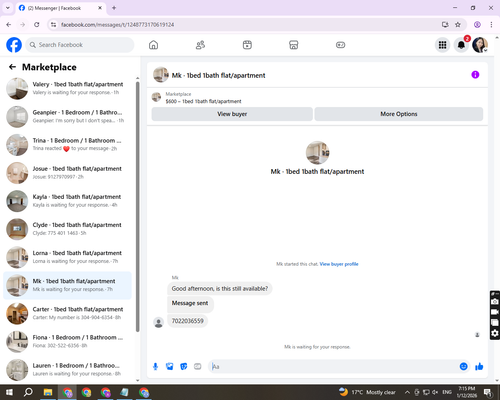
Task: Attach a file with the photo icon
Action: [170, 367]
